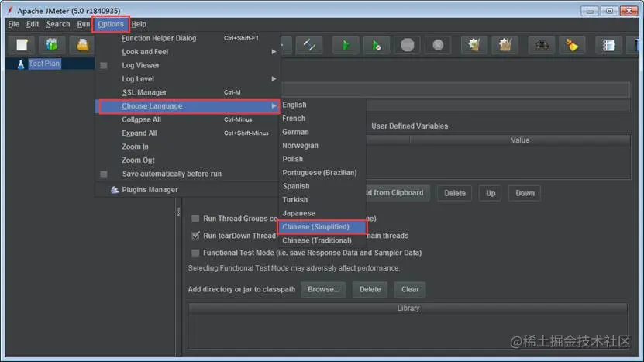
Task: Select Spanish language option
Action: pyautogui.click(x=322, y=186)
